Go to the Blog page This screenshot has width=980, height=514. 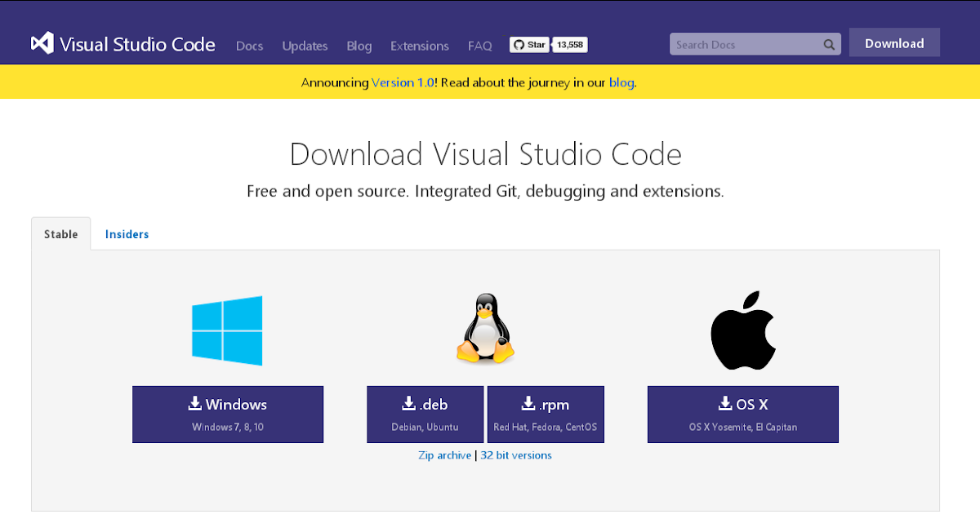click(x=359, y=46)
